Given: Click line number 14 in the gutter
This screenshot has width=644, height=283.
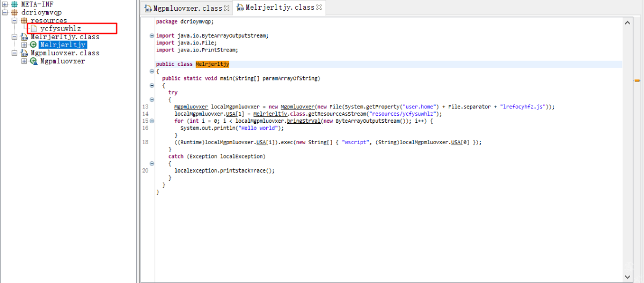Looking at the screenshot, I should click(145, 114).
